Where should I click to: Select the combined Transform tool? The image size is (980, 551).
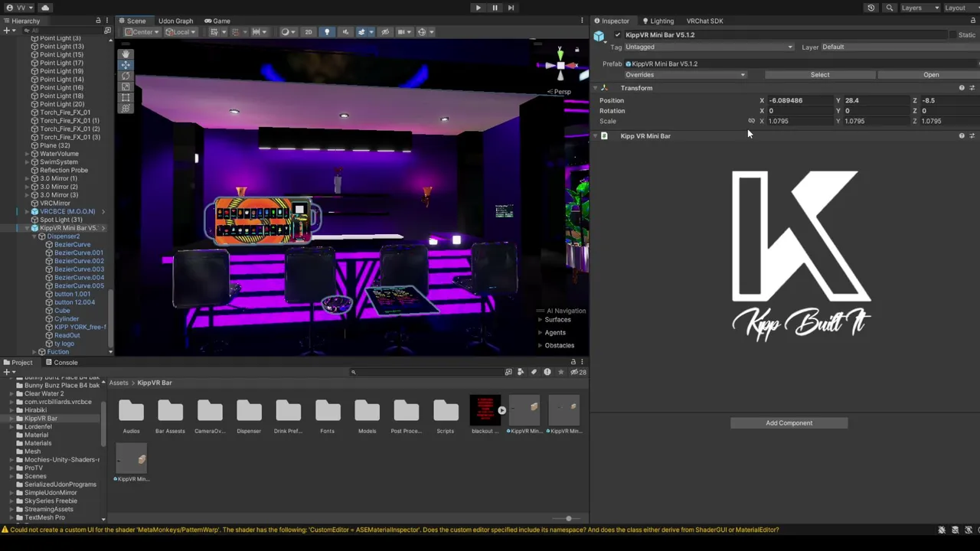126,108
